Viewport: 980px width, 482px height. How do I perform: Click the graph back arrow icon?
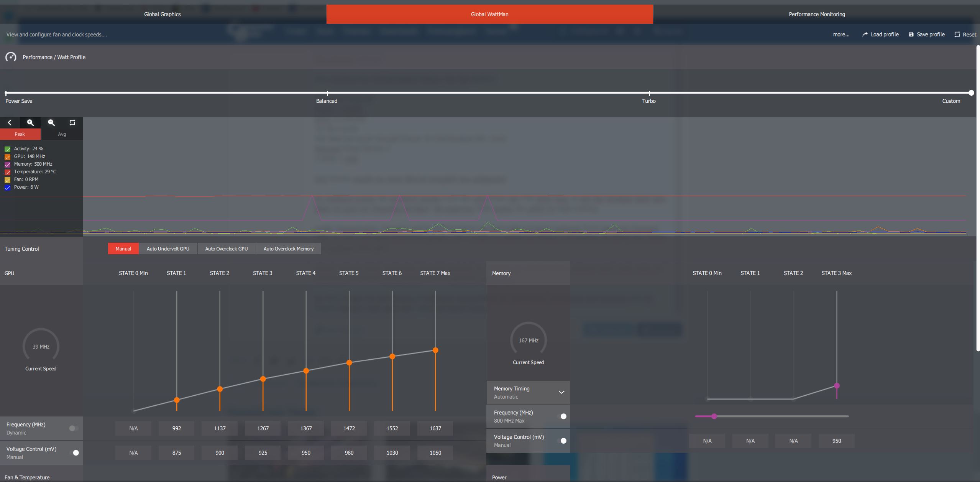tap(10, 123)
